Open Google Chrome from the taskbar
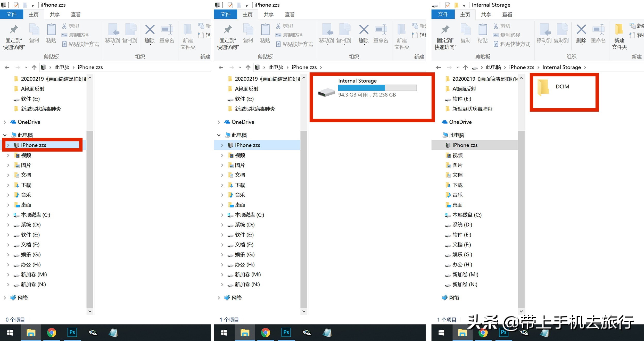 coord(52,332)
